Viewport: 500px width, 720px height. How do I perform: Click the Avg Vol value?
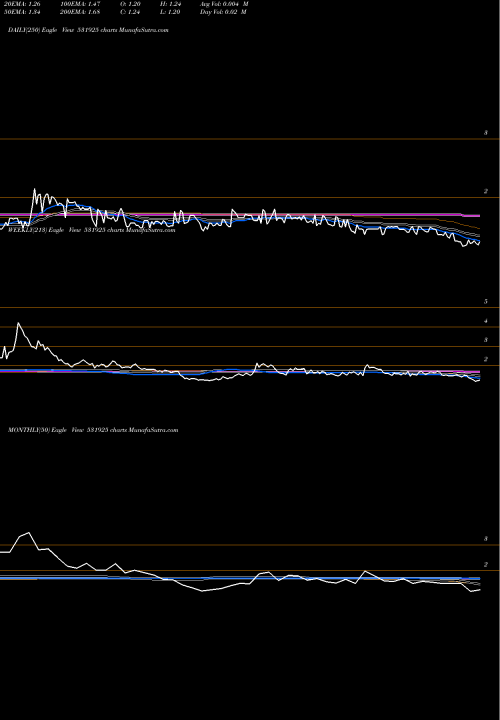point(224,4)
